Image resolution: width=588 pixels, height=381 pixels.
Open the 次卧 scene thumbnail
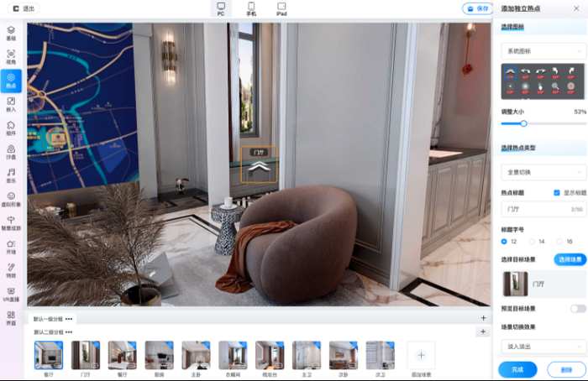[343, 355]
